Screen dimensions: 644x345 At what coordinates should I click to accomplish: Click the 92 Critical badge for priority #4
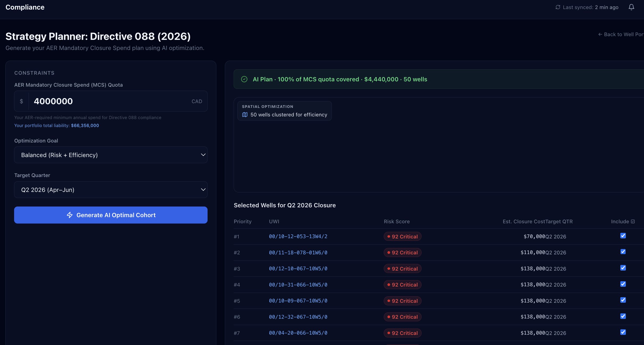tap(402, 285)
